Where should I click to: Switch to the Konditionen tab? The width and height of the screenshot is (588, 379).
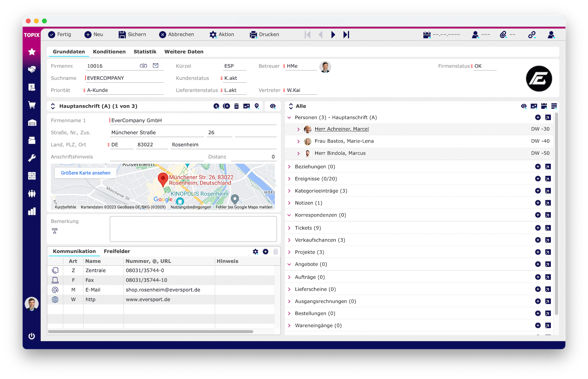click(109, 52)
